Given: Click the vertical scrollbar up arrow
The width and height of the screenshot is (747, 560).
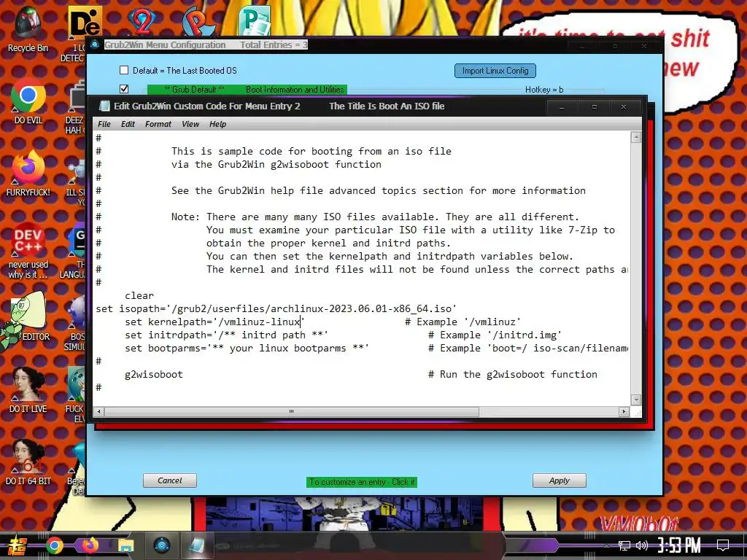Looking at the screenshot, I should (635, 138).
